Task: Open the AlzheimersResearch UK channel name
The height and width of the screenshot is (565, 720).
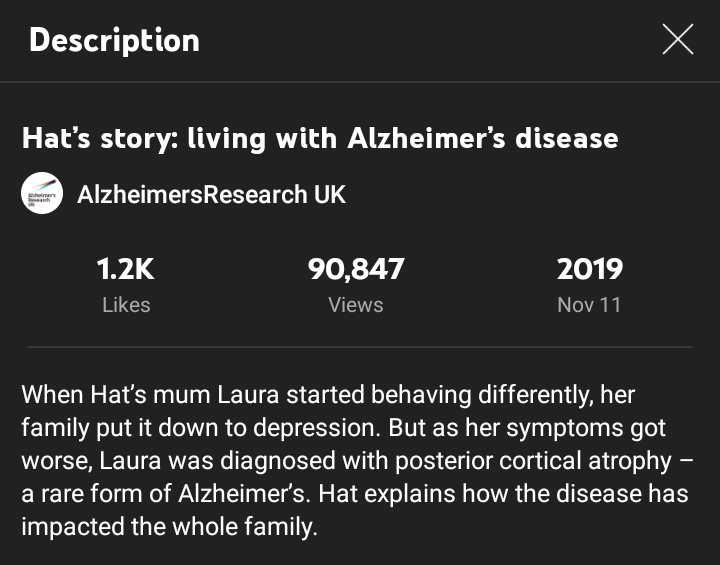Action: click(x=211, y=194)
